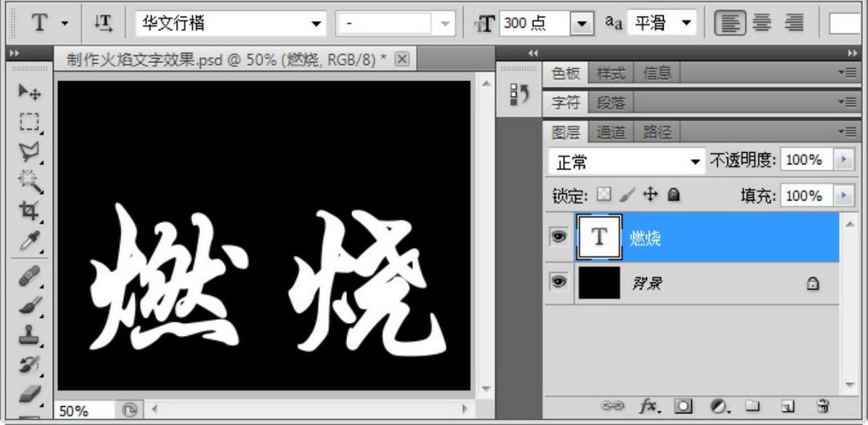Expand the font size 300 点 dropdown

coord(582,24)
